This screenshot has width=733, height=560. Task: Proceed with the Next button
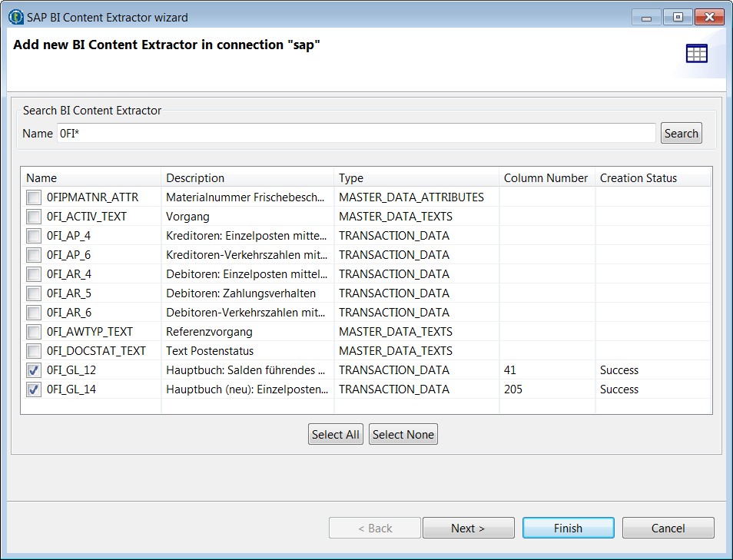coord(468,529)
